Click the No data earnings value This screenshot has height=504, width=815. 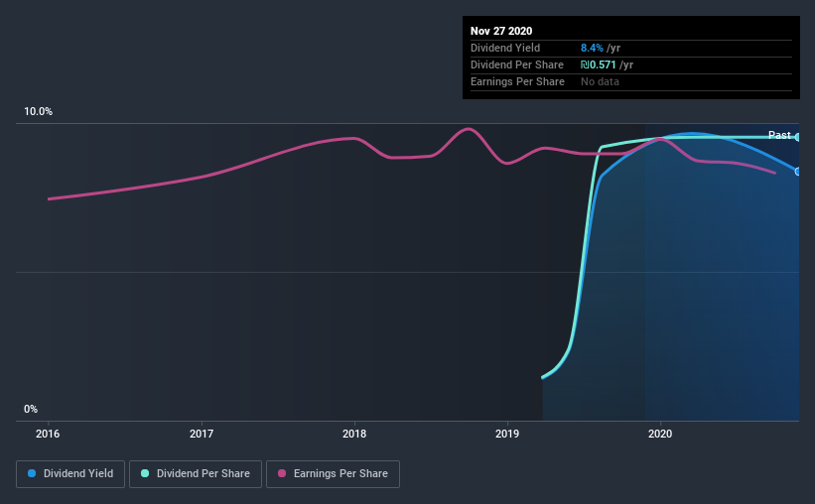click(x=600, y=81)
